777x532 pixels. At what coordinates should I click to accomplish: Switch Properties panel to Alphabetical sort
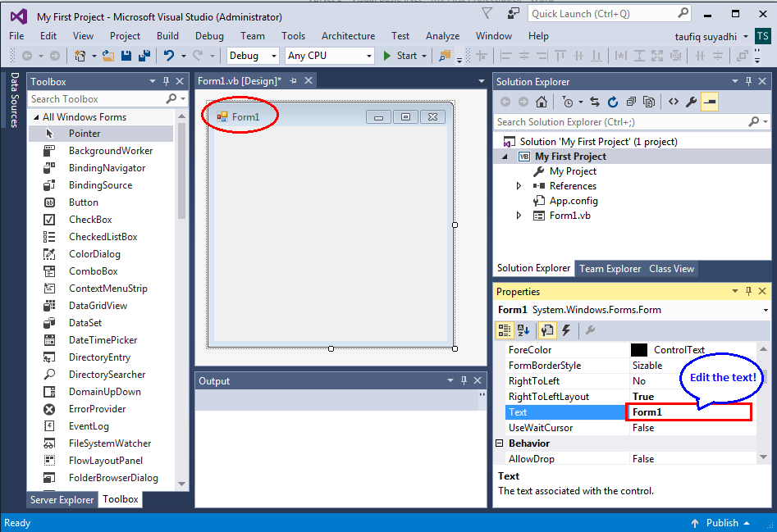coord(523,330)
